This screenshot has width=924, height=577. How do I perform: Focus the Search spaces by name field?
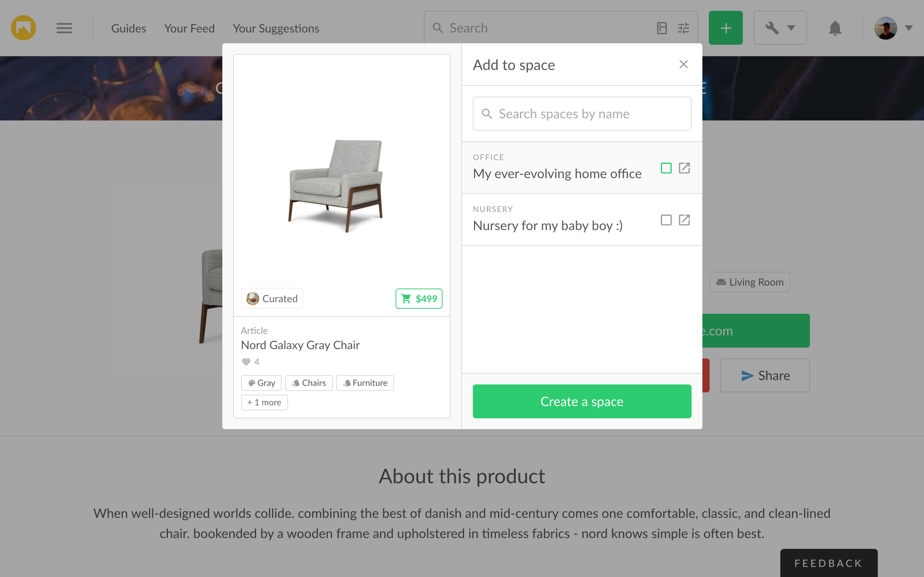coord(582,113)
